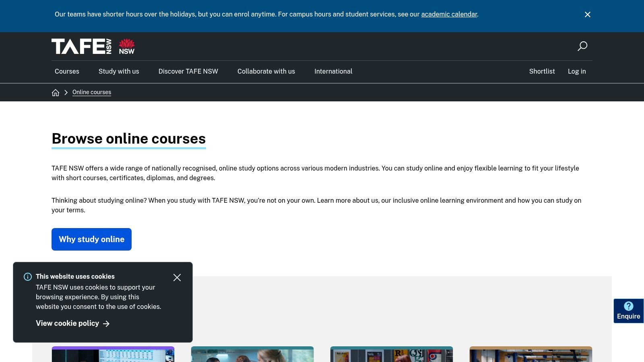644x362 pixels.
Task: Open the Courses dropdown menu
Action: click(66, 71)
